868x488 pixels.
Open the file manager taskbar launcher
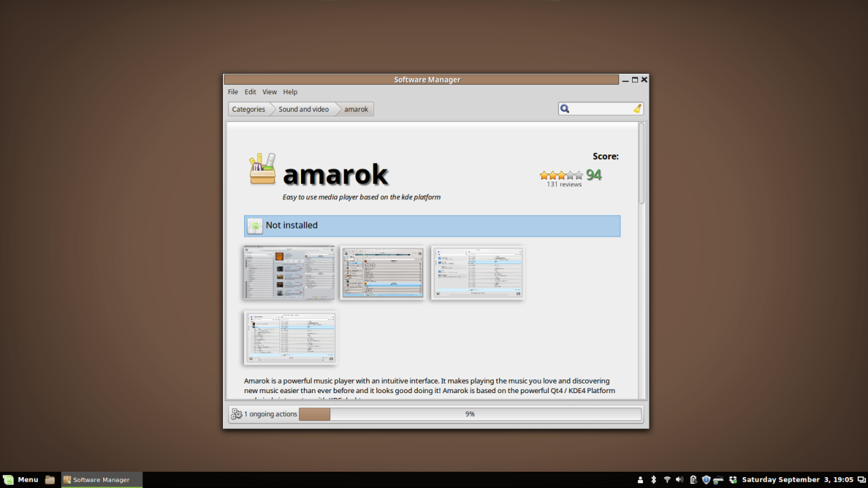(x=50, y=480)
